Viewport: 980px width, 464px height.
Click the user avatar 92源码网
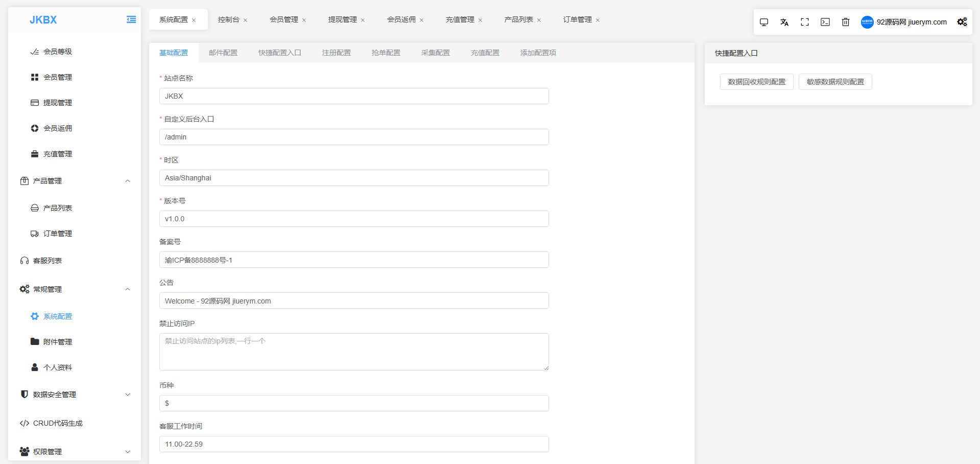(x=867, y=22)
